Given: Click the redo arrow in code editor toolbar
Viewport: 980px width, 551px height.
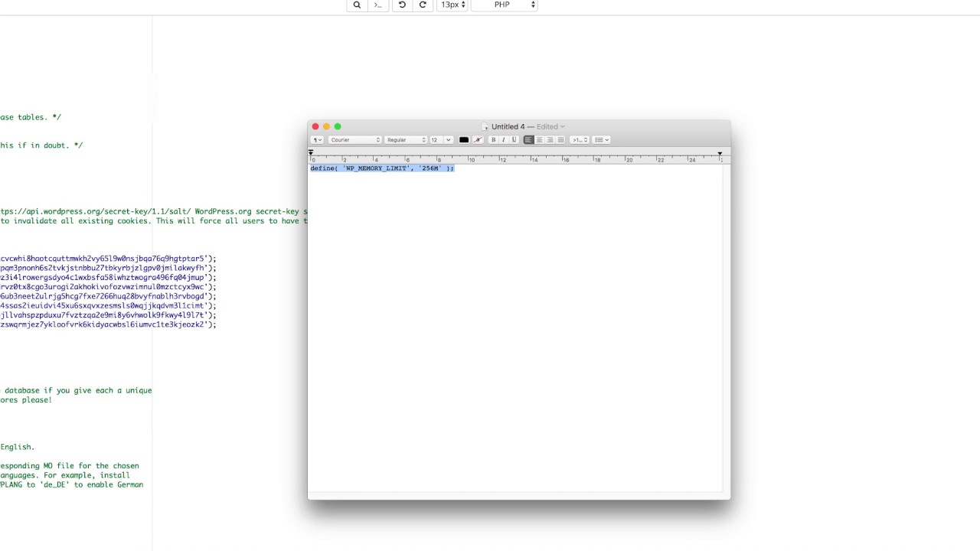Looking at the screenshot, I should [x=422, y=5].
